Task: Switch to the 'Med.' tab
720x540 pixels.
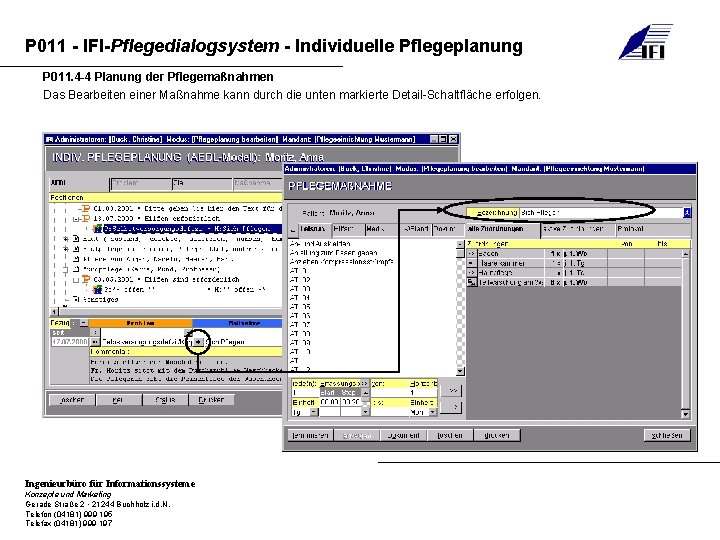Action: [382, 229]
